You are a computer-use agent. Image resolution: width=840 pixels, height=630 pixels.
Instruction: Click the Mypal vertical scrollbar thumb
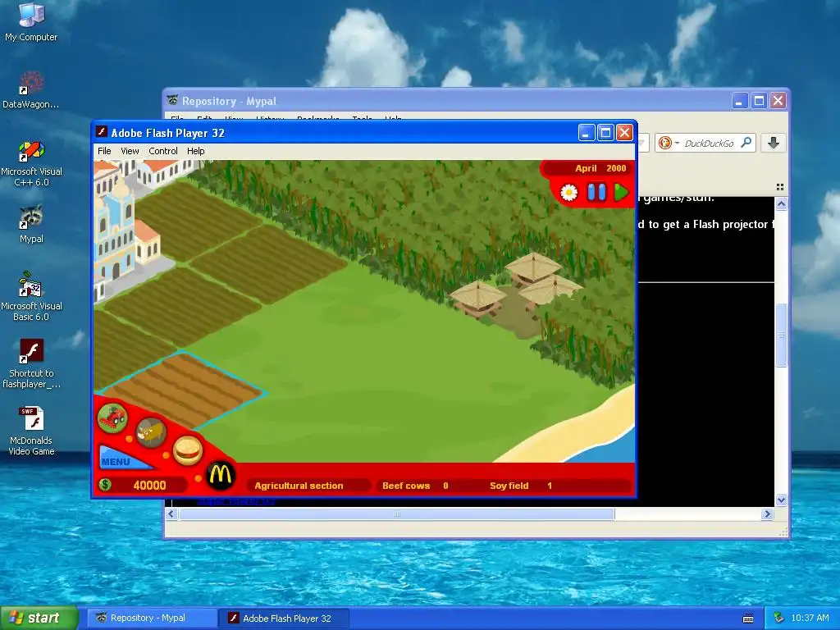click(x=781, y=336)
